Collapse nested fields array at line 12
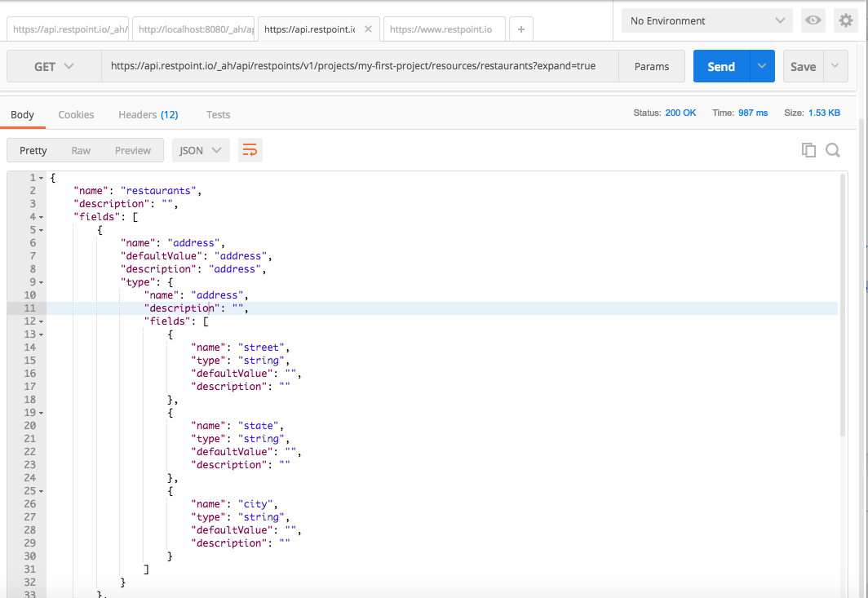 tap(41, 321)
